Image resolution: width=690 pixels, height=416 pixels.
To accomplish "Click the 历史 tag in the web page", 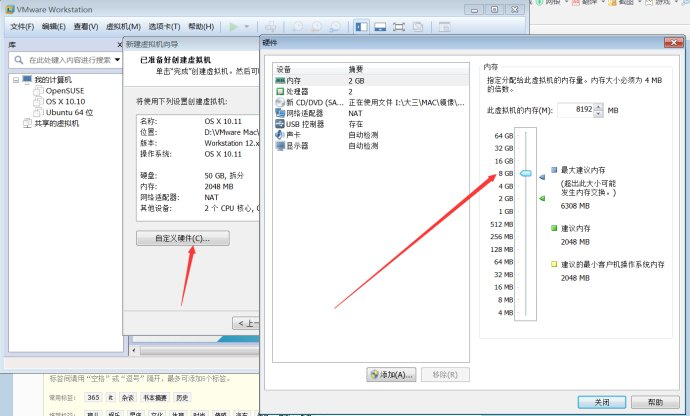I will [x=182, y=398].
